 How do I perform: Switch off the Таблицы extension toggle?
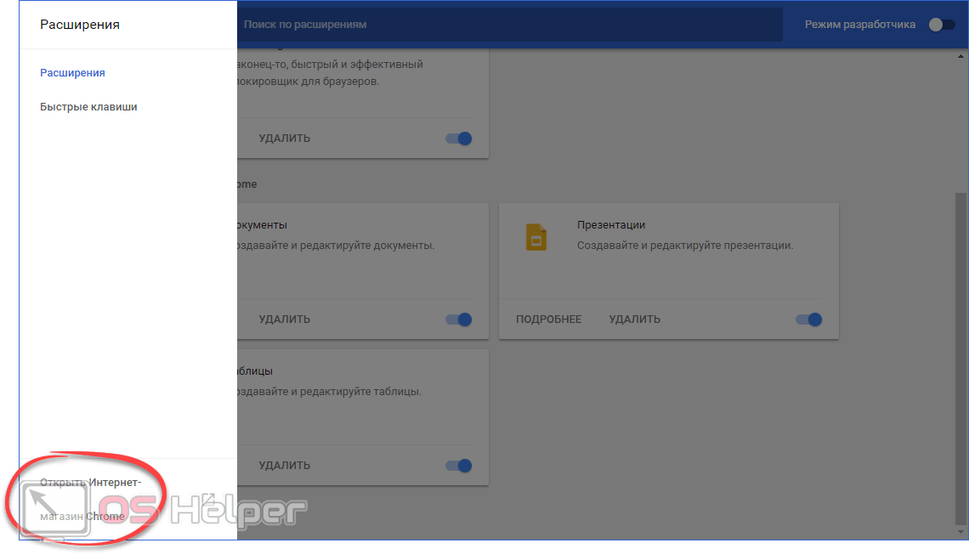tap(458, 466)
